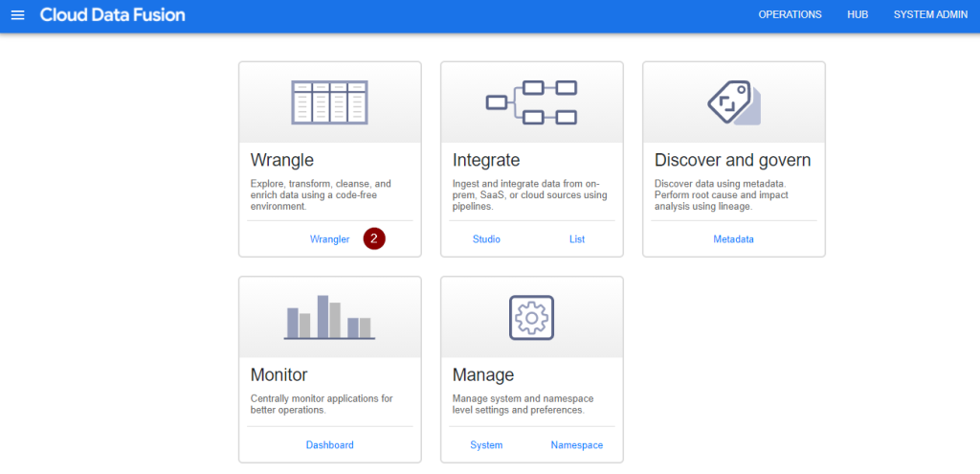
Task: Click the Cloud Data Fusion title
Action: 113,15
